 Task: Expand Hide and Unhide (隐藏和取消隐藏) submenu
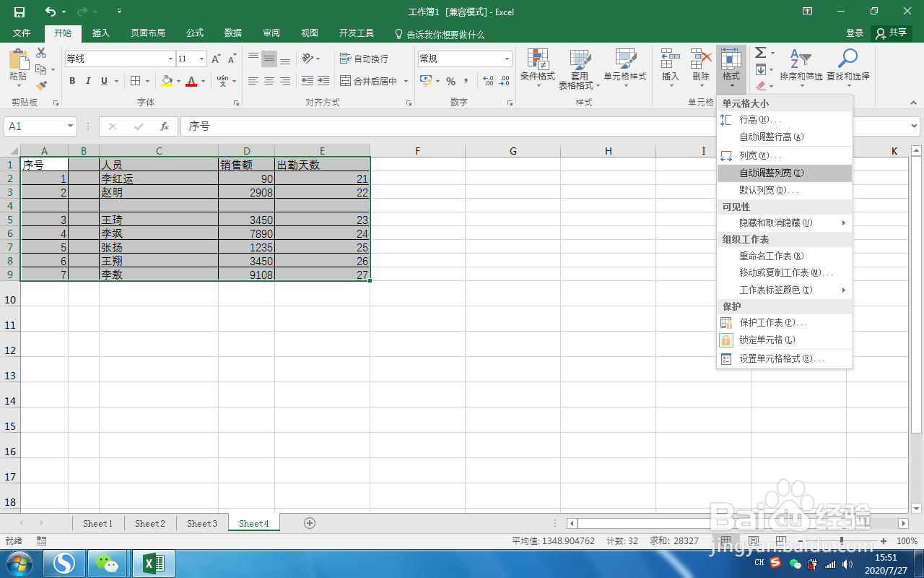(785, 223)
